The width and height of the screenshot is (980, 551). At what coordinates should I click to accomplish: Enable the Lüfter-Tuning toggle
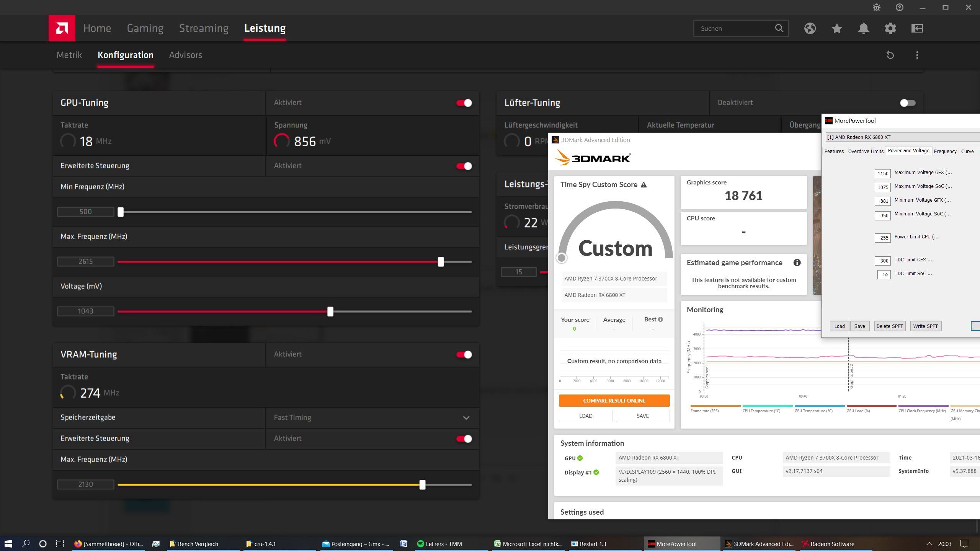click(x=907, y=103)
